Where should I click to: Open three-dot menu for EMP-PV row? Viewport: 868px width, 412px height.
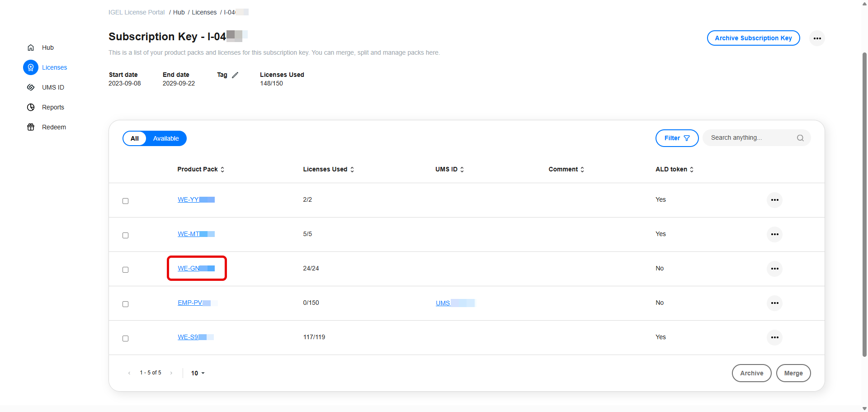(x=774, y=303)
